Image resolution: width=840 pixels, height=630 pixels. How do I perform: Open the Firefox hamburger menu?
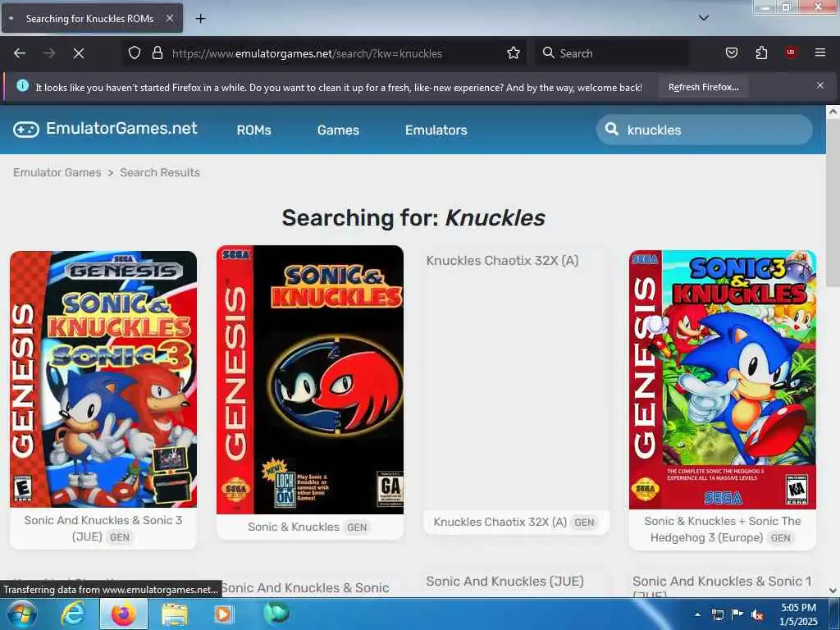819,53
